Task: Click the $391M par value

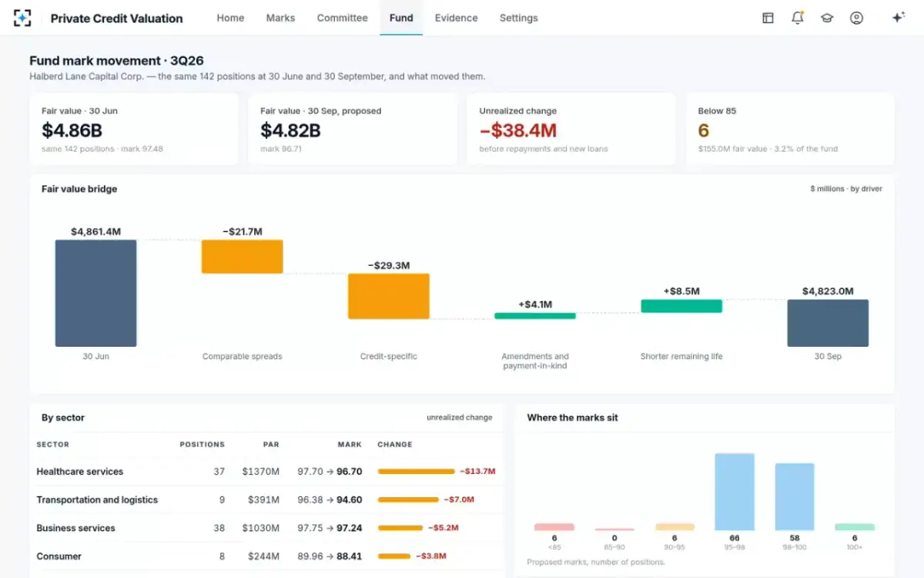Action: pyautogui.click(x=263, y=499)
